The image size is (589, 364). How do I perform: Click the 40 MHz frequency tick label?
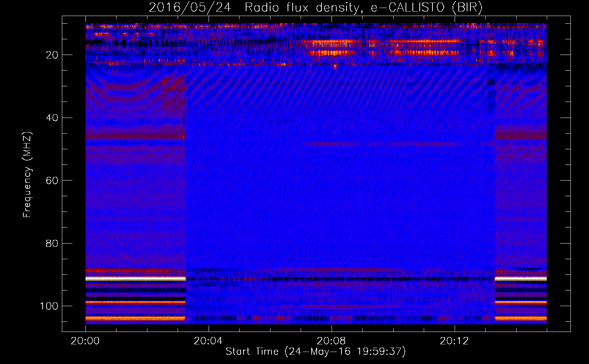(52, 118)
